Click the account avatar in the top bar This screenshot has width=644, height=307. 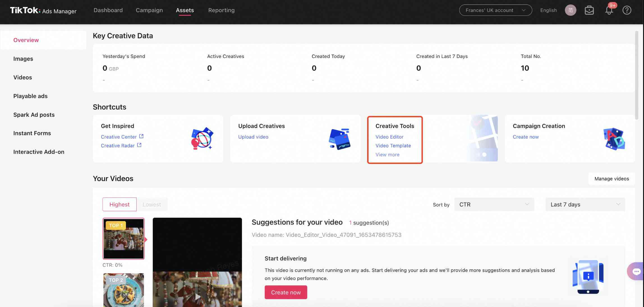pos(570,10)
